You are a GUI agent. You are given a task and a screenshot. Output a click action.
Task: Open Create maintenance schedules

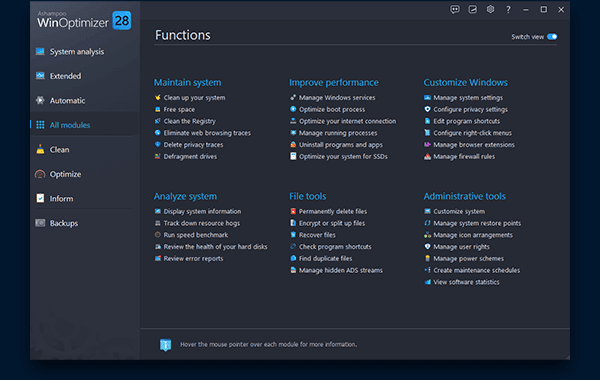point(477,271)
